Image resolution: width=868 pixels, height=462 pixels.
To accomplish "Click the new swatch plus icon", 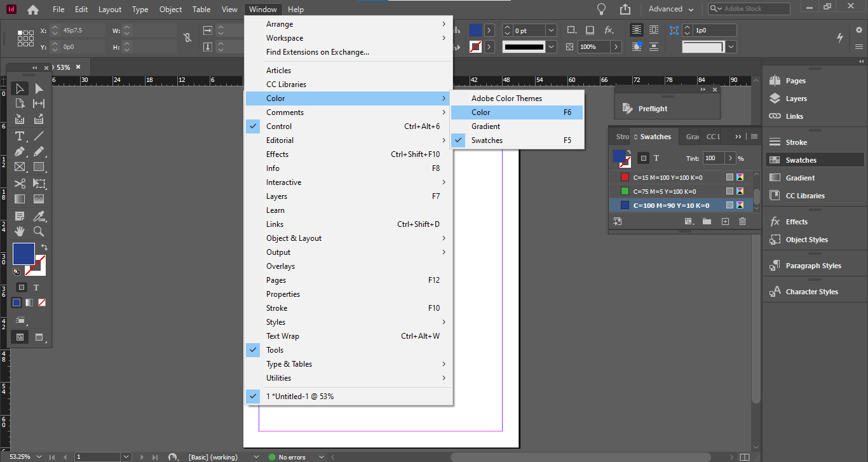I will (725, 221).
